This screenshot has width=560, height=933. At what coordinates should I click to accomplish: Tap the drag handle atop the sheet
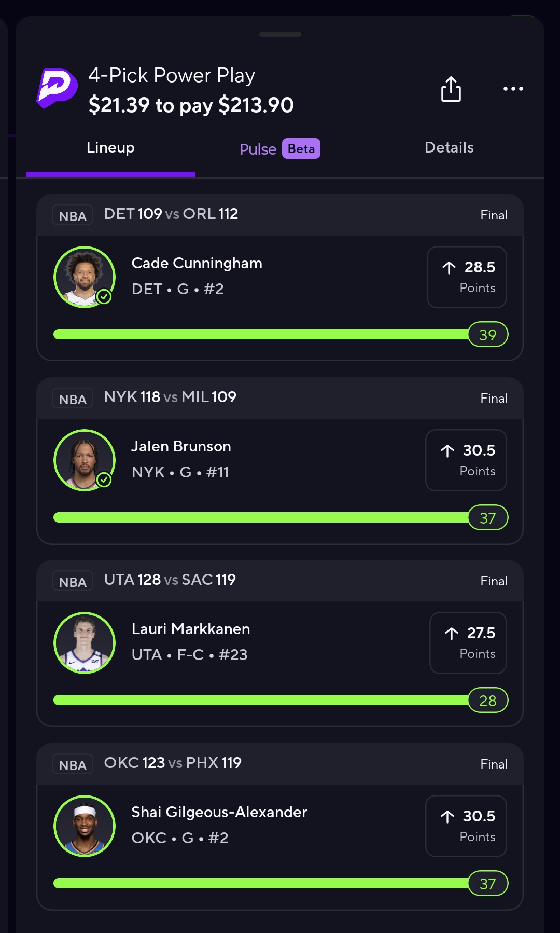(280, 34)
